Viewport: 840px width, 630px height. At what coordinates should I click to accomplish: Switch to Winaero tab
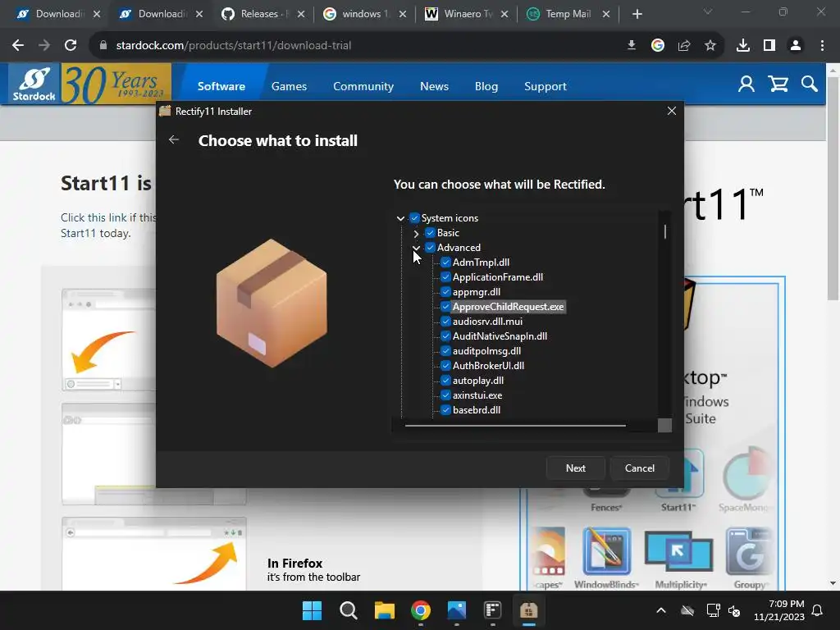pyautogui.click(x=466, y=15)
